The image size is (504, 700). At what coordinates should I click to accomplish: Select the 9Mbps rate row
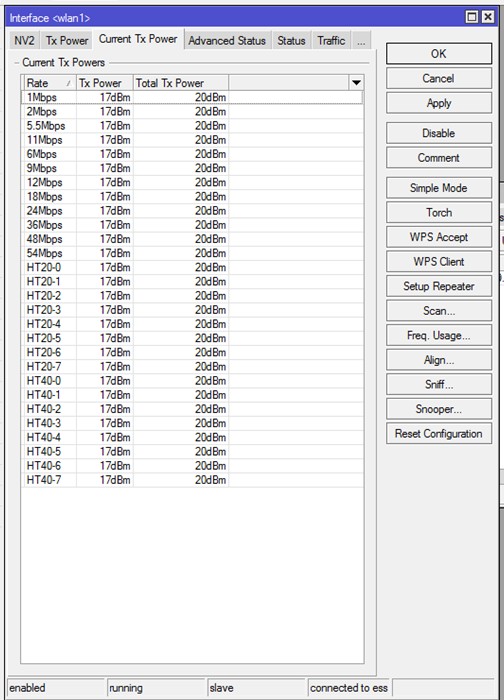pos(192,168)
